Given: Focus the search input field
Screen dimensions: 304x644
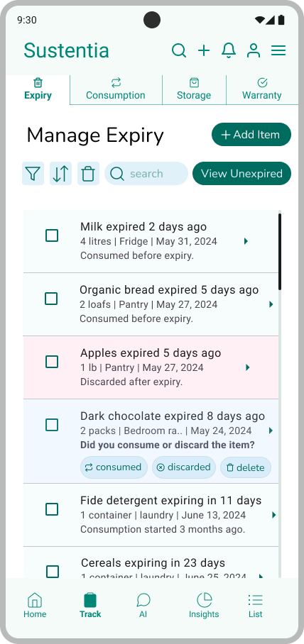Looking at the screenshot, I should [146, 173].
